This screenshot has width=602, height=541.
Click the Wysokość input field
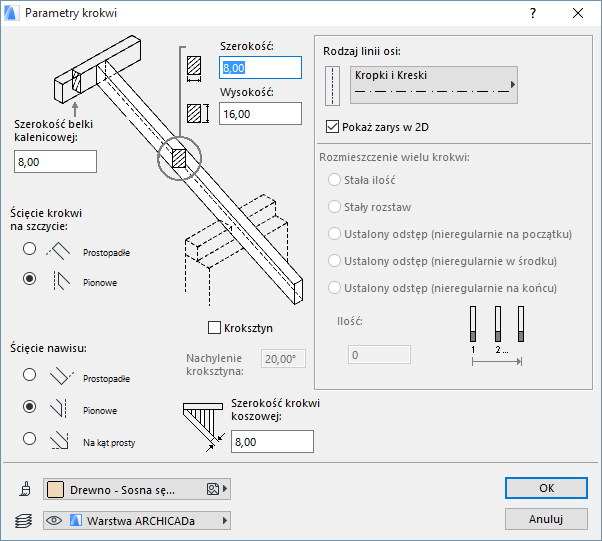tap(260, 114)
